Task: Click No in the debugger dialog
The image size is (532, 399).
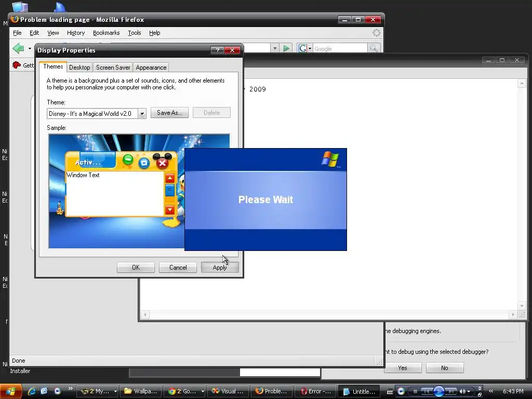Action: pos(445,368)
